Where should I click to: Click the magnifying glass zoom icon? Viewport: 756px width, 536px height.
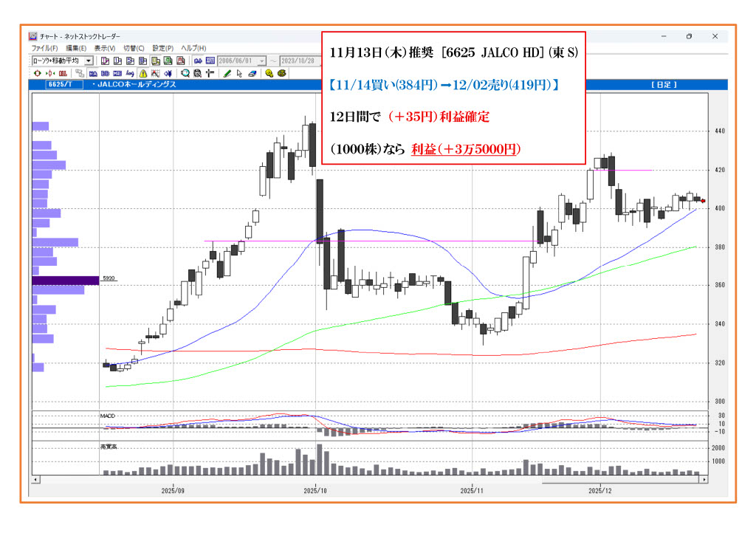(185, 73)
